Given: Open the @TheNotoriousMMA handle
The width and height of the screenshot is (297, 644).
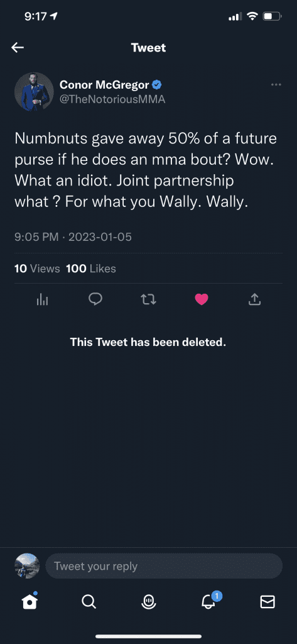Looking at the screenshot, I should point(112,99).
